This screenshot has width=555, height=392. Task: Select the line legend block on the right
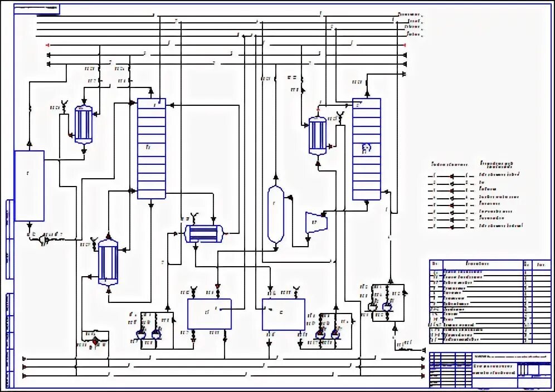(x=475, y=195)
